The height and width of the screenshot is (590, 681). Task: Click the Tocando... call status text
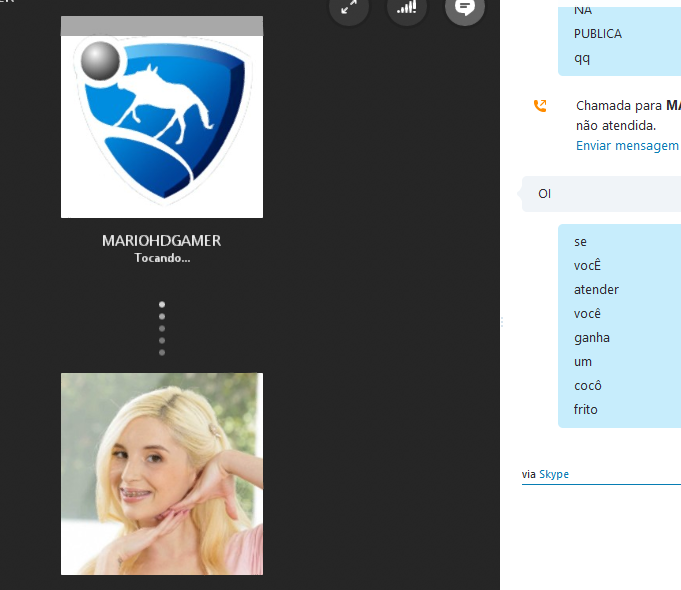click(162, 258)
